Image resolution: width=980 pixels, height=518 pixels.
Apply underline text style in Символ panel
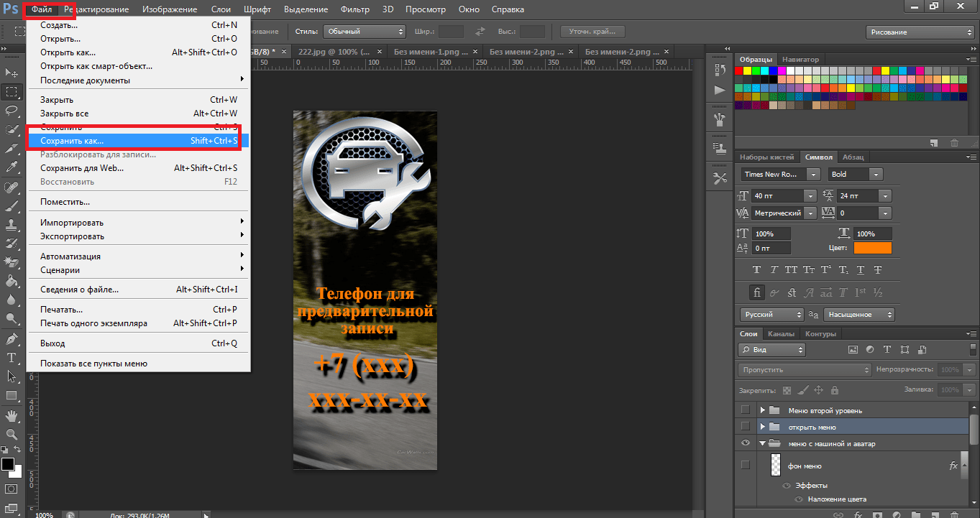tap(860, 270)
